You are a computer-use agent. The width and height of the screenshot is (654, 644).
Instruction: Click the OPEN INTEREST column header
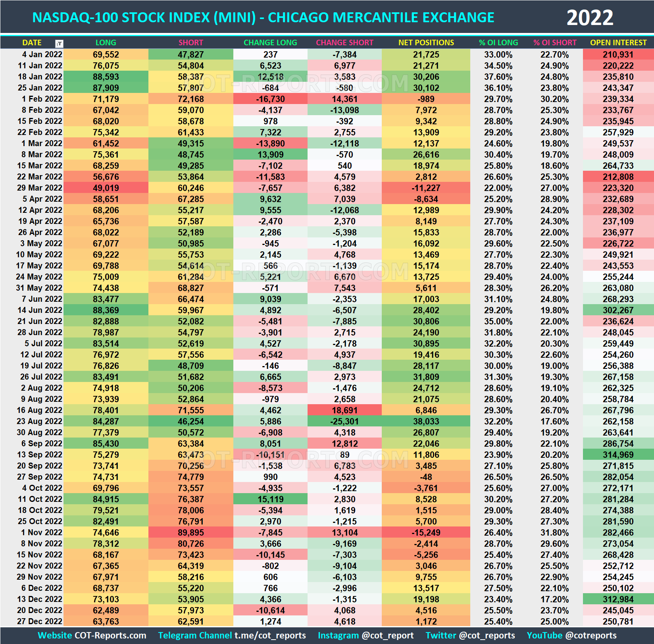point(618,43)
